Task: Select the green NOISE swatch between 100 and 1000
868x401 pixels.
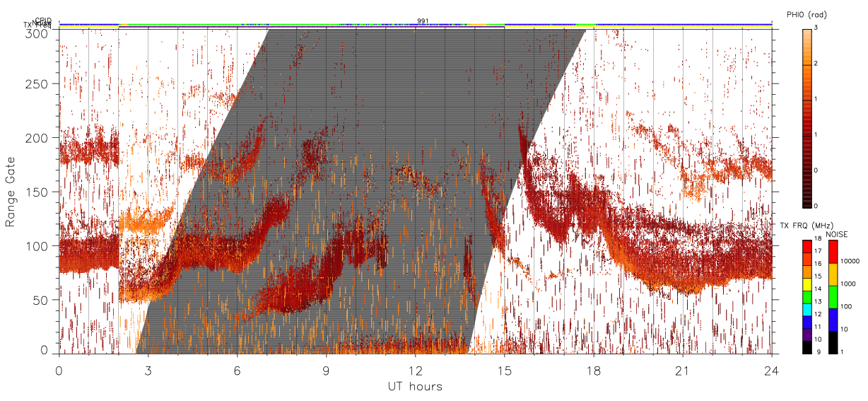Action: (833, 297)
